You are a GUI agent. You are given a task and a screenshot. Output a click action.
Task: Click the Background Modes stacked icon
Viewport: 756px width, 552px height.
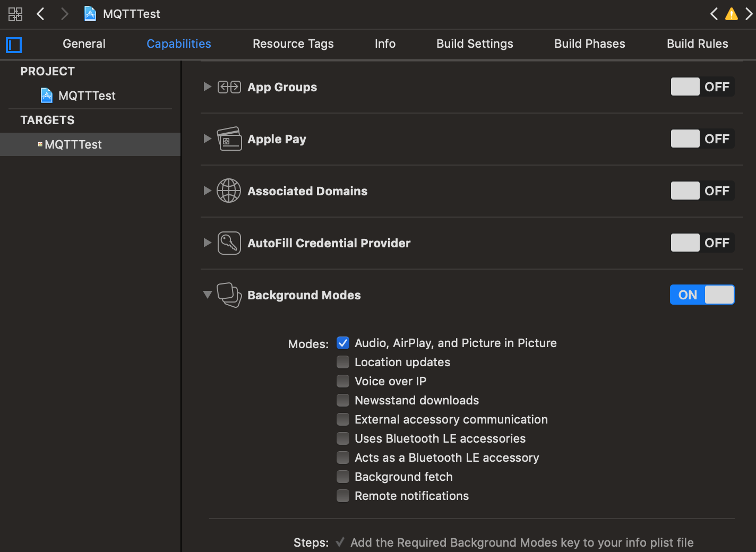pos(229,295)
